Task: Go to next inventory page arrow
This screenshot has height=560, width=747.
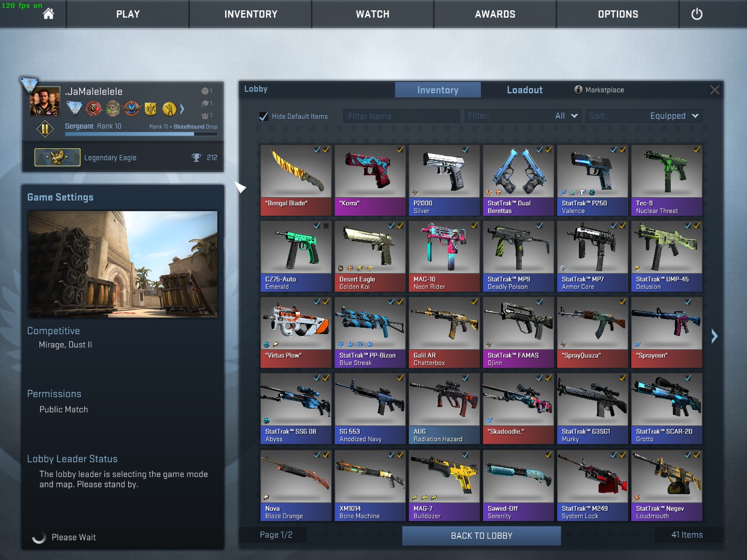Action: [x=714, y=336]
